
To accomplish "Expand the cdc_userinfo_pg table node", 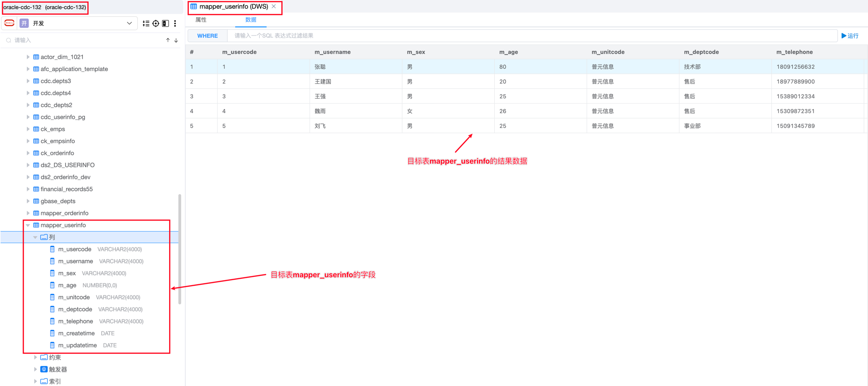I will pyautogui.click(x=28, y=117).
